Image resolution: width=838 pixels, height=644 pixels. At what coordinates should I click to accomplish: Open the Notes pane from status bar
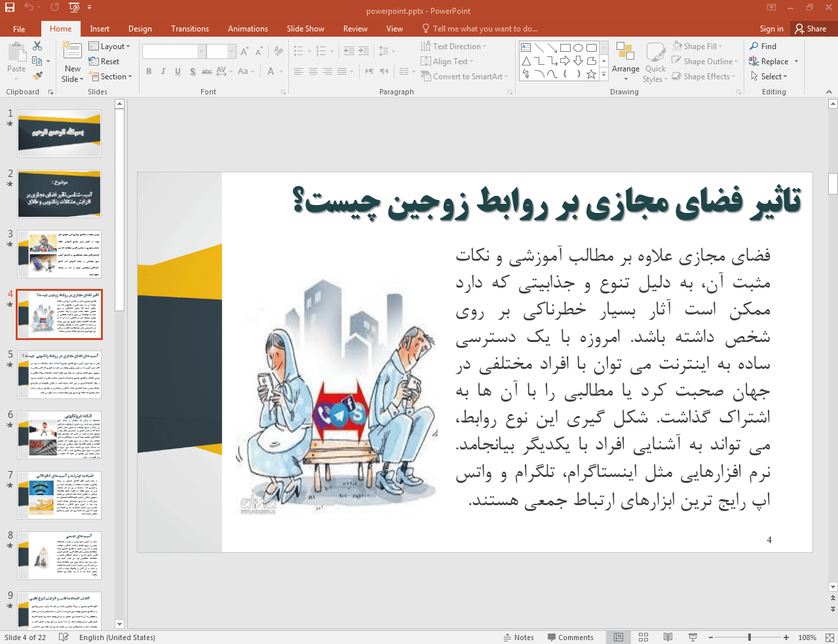pos(519,637)
